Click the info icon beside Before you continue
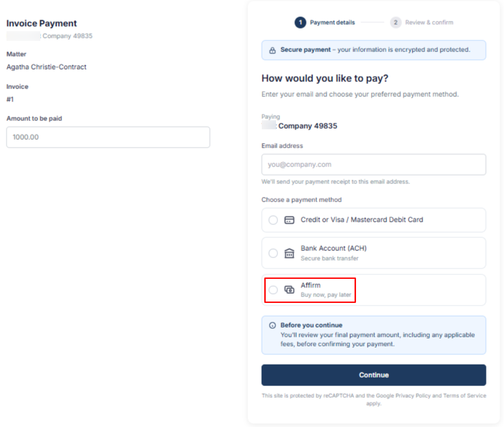This screenshot has width=504, height=427. pyautogui.click(x=272, y=325)
